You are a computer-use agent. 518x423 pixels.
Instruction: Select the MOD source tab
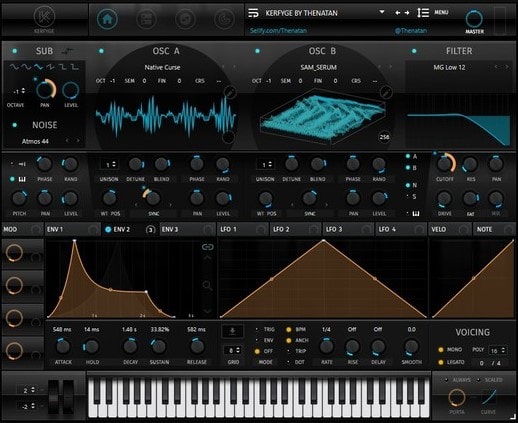pos(22,229)
